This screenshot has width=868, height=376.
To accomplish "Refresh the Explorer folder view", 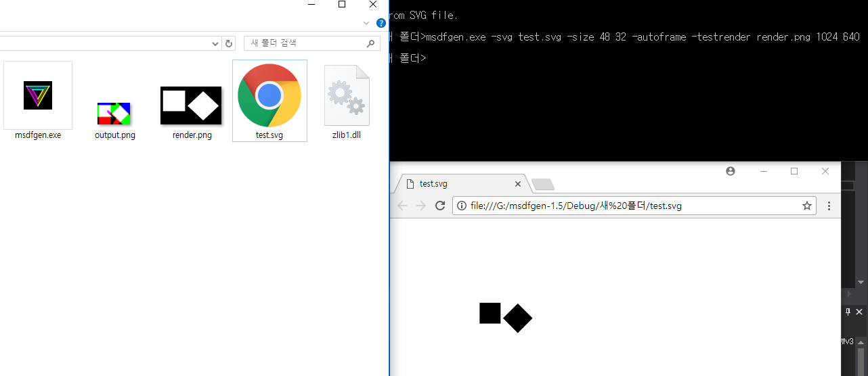I will pyautogui.click(x=229, y=43).
